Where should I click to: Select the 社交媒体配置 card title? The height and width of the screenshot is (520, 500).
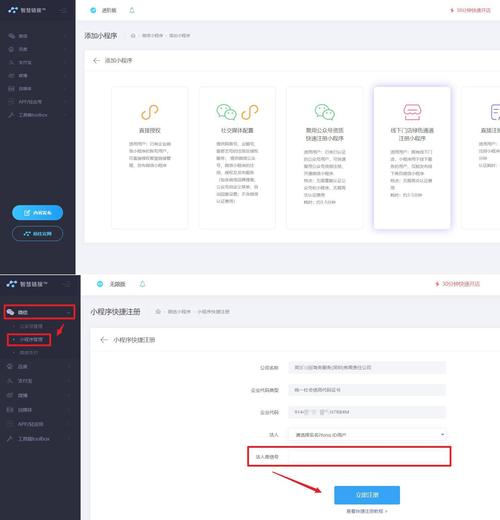click(x=237, y=131)
